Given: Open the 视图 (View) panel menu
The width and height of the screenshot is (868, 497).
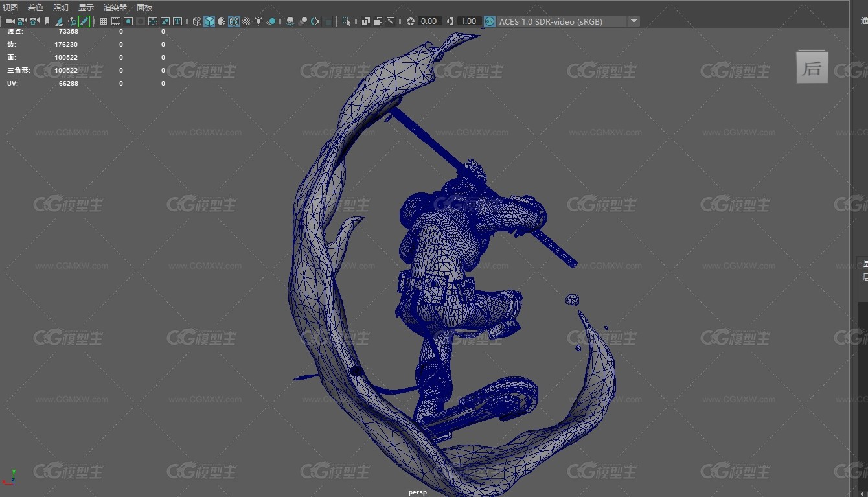Looking at the screenshot, I should (x=10, y=7).
